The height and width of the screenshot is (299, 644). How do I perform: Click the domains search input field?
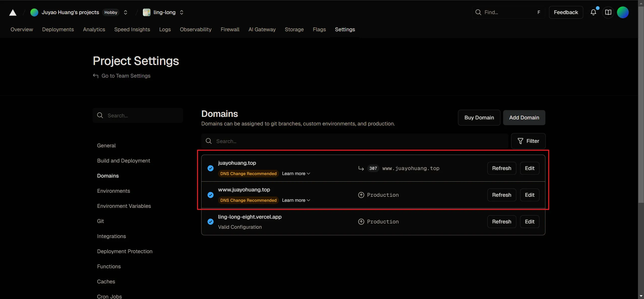[x=355, y=141]
